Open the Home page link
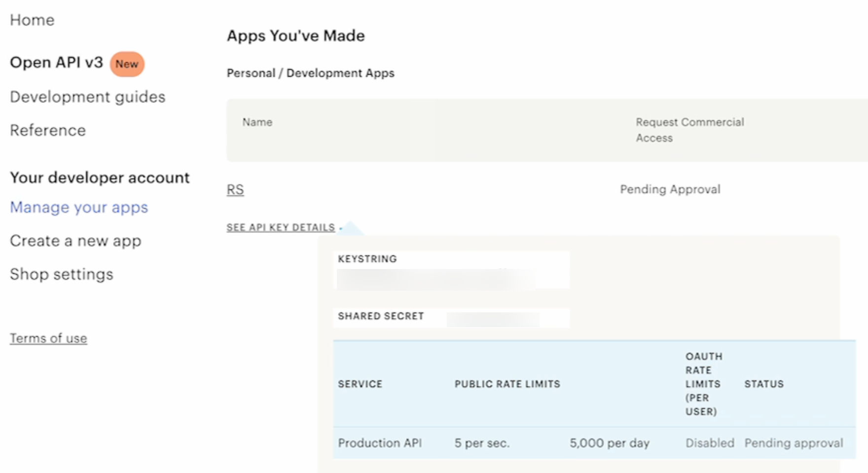The height and width of the screenshot is (473, 868). pyautogui.click(x=32, y=20)
